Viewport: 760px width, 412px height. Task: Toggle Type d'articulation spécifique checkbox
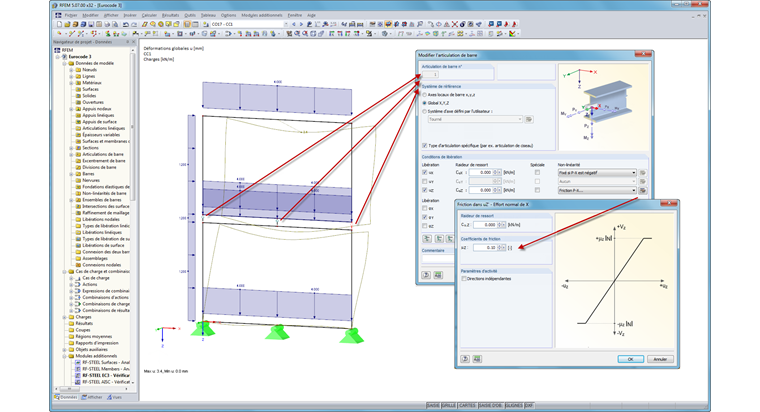425,145
